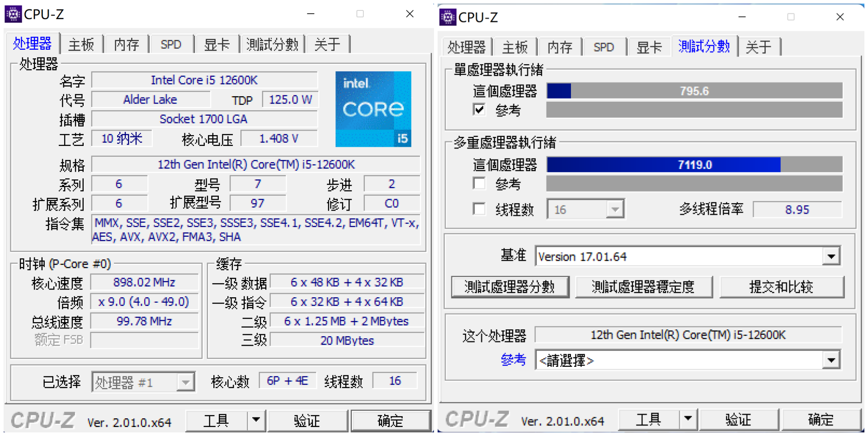Screen dimensions: 868x436
Task: Check the 线程数 checkbox
Action: point(479,209)
